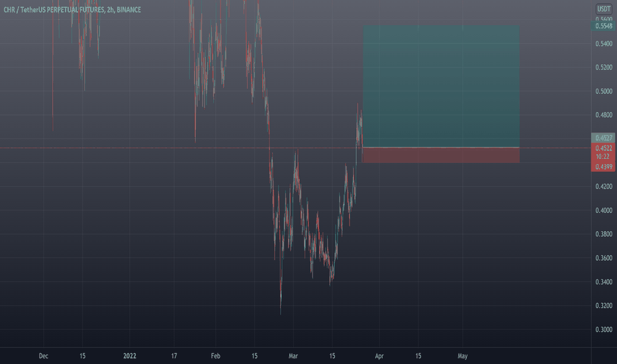The width and height of the screenshot is (617, 364).
Task: Click the 0.4399 stop price label
Action: tap(603, 167)
